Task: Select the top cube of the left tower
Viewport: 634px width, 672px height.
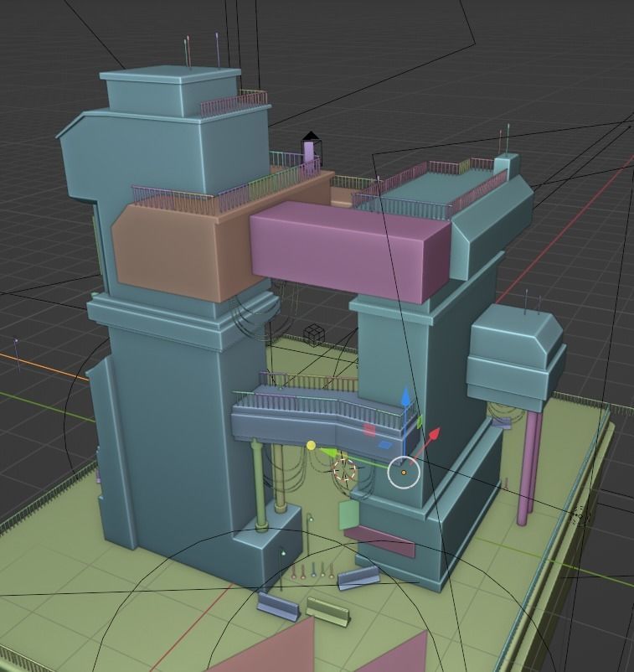Action: 172,92
